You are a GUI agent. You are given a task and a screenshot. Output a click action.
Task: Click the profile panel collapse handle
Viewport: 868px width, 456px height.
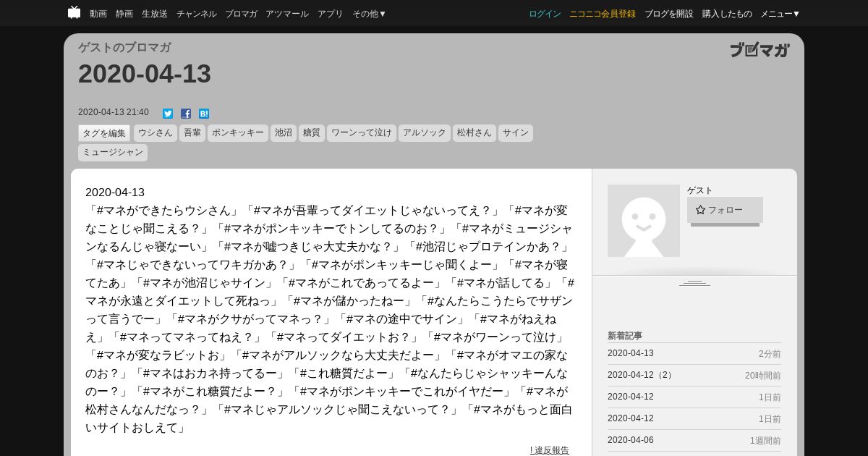pos(694,283)
